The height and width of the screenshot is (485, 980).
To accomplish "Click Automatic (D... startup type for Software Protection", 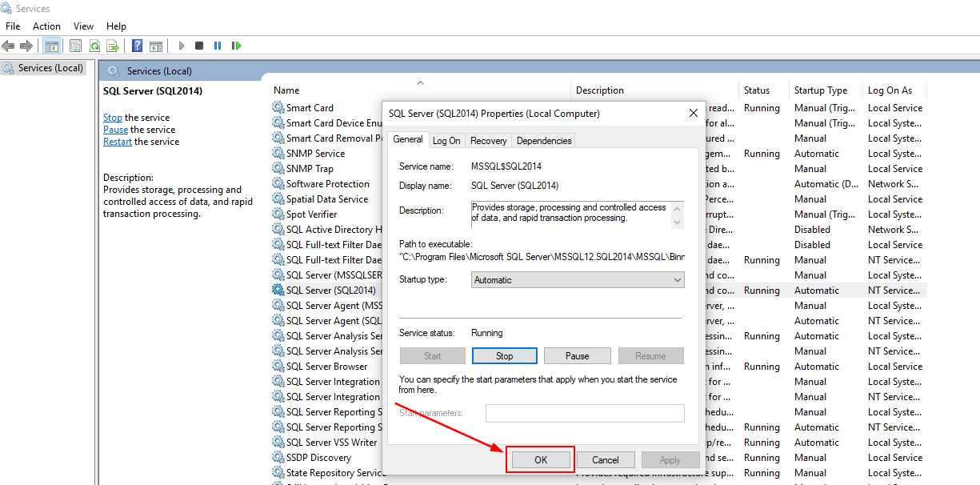I will click(x=827, y=183).
